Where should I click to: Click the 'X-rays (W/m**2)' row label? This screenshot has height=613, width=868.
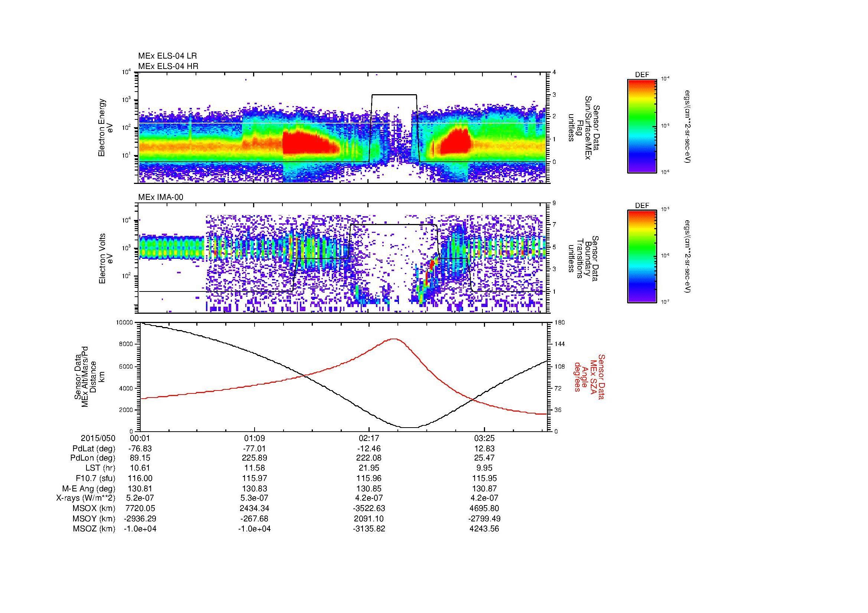coord(85,498)
